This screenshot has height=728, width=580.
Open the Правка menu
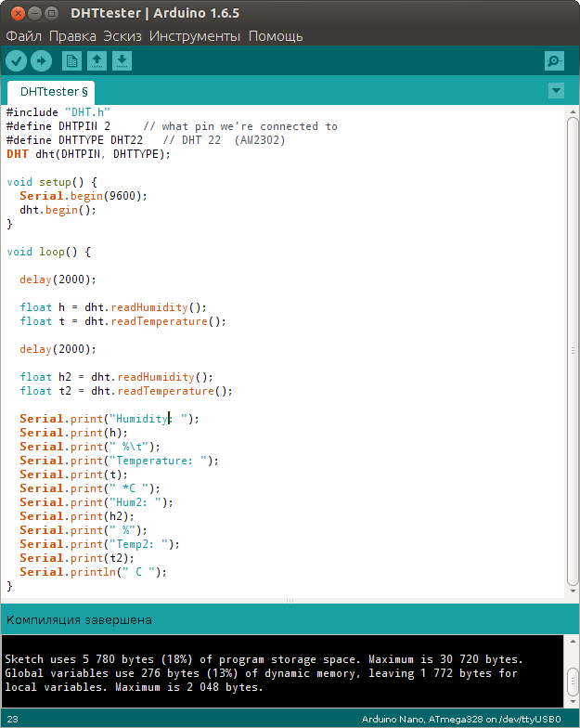click(x=72, y=36)
